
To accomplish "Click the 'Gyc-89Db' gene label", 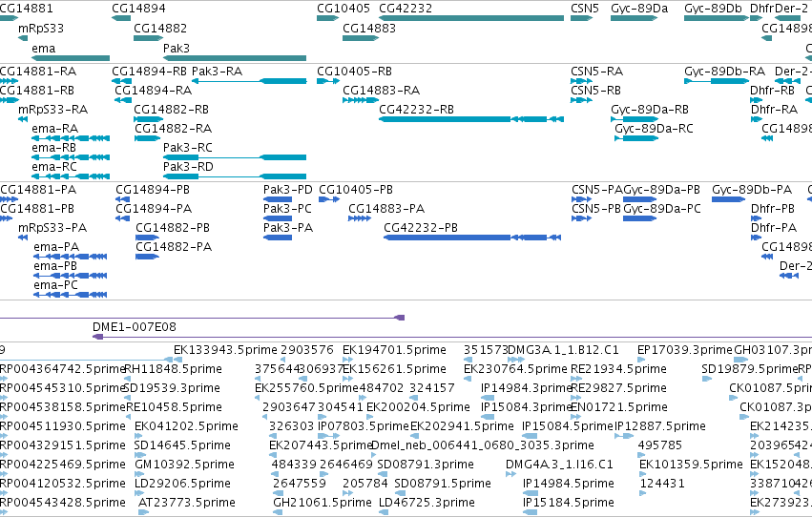I will 713,9.
